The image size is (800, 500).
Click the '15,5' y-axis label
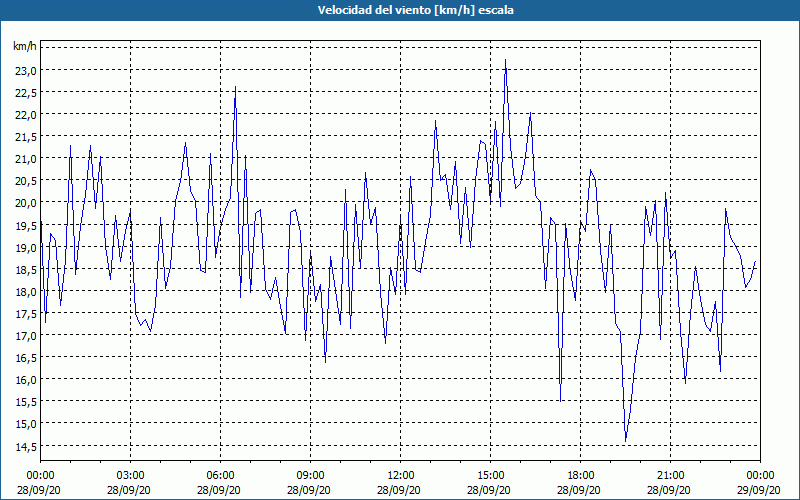click(x=27, y=402)
